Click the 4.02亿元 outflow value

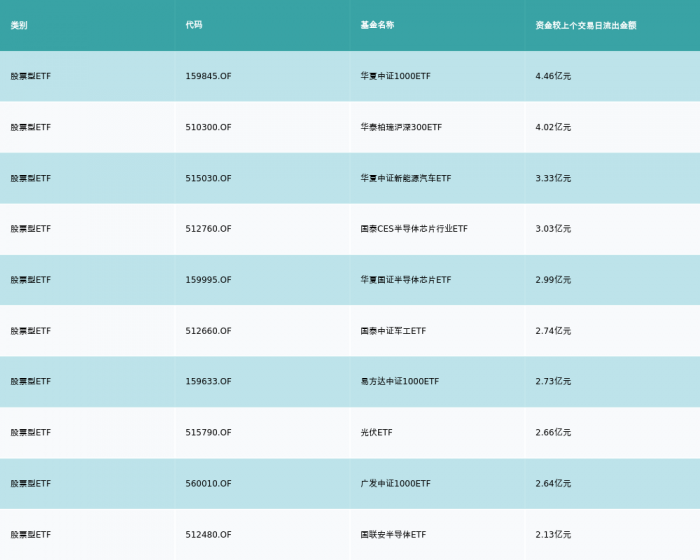(553, 127)
